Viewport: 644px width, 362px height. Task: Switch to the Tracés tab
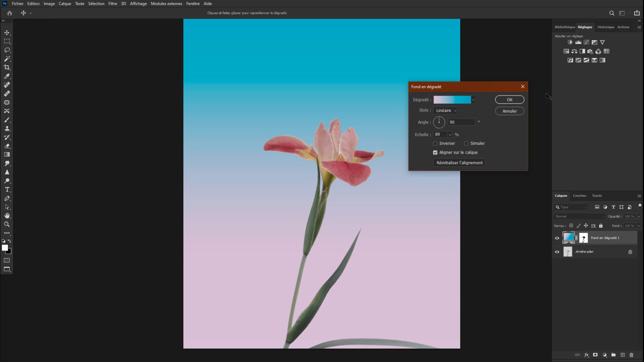tap(597, 196)
